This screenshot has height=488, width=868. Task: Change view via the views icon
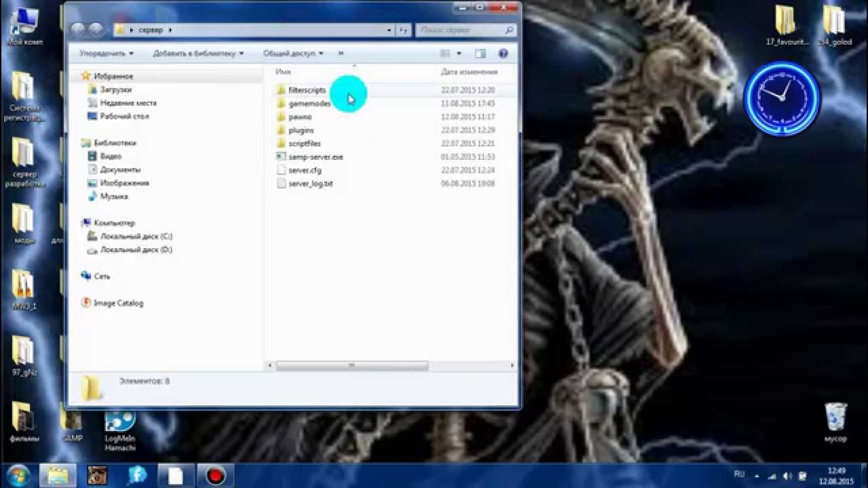446,54
